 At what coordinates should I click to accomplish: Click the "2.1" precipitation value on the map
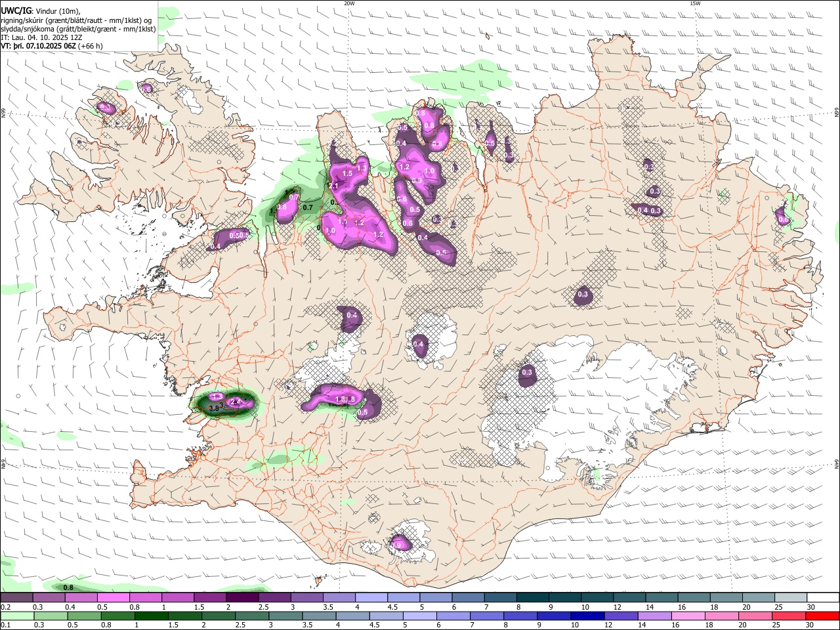(x=333, y=186)
